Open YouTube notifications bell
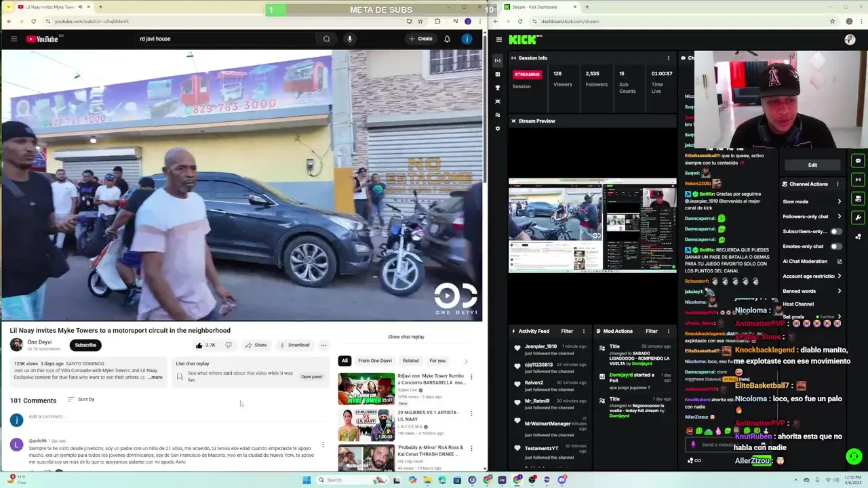The image size is (868, 488). tap(447, 39)
